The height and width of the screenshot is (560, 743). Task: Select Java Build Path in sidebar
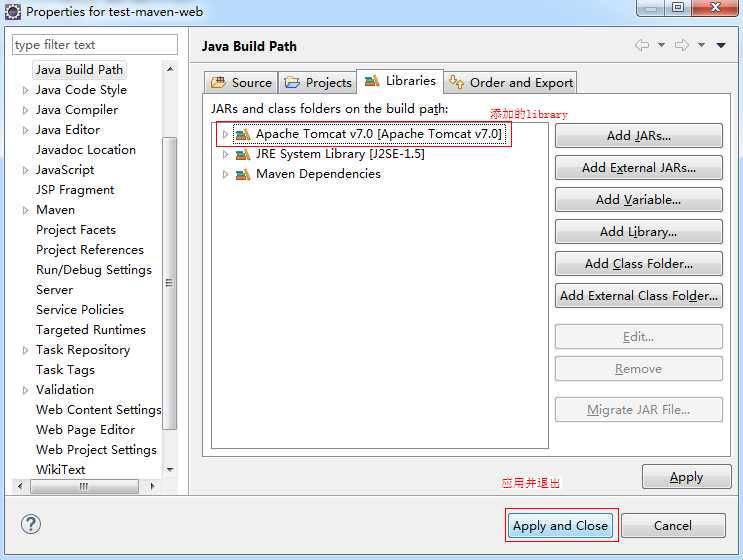pyautogui.click(x=80, y=70)
